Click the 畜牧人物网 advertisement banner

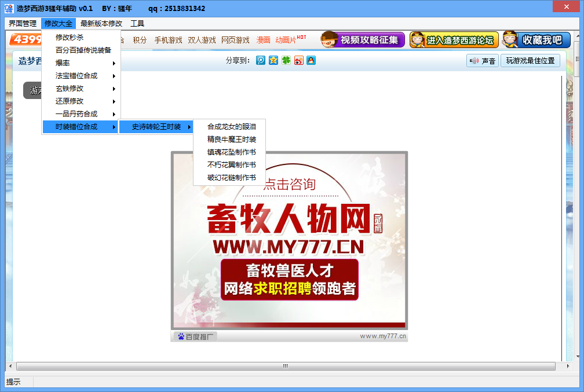pyautogui.click(x=290, y=240)
